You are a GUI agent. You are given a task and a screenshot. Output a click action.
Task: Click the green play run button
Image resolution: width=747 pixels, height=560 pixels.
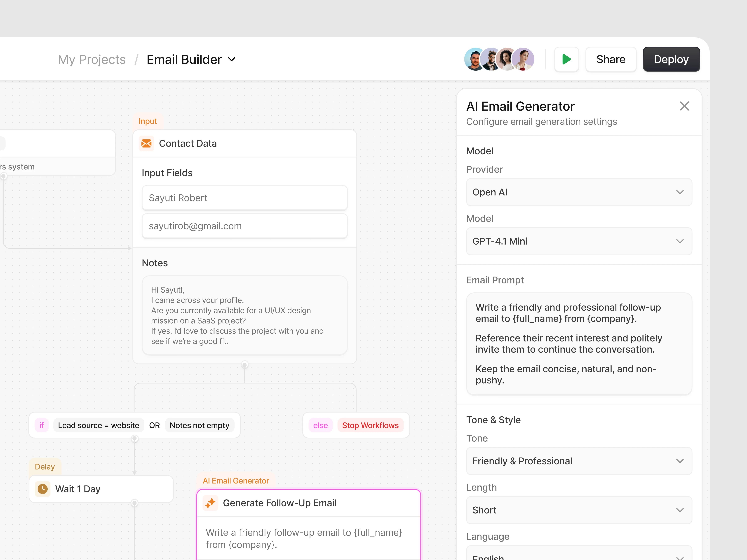coord(566,59)
